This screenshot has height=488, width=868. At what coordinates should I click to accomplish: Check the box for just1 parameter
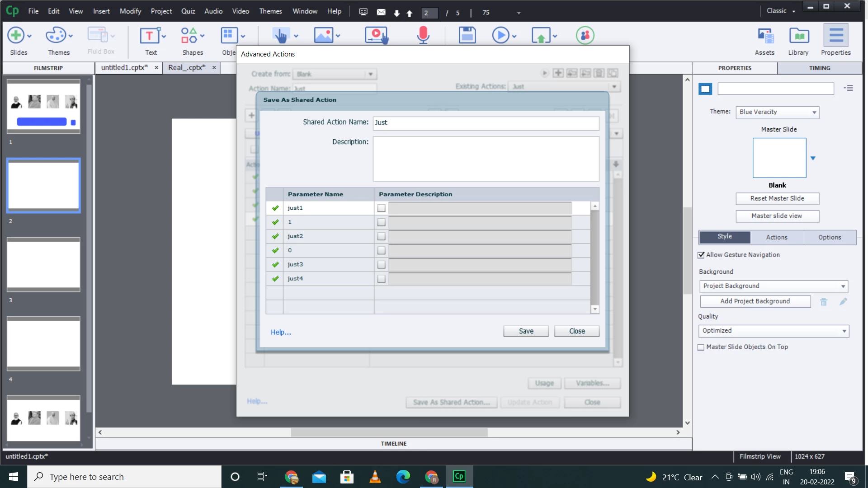382,208
